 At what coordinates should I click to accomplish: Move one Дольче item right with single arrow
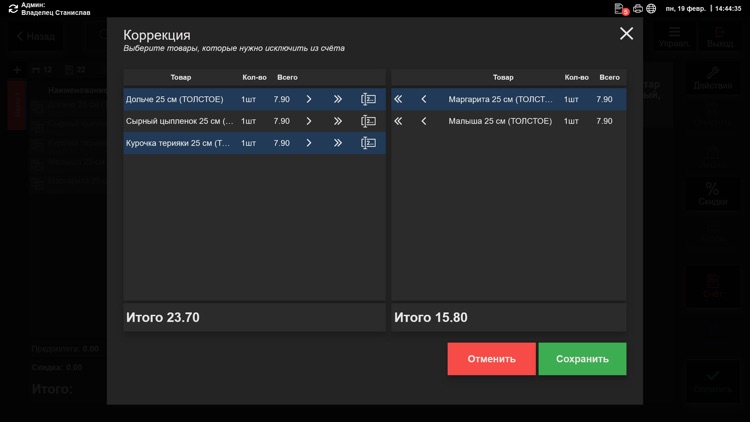(x=309, y=99)
